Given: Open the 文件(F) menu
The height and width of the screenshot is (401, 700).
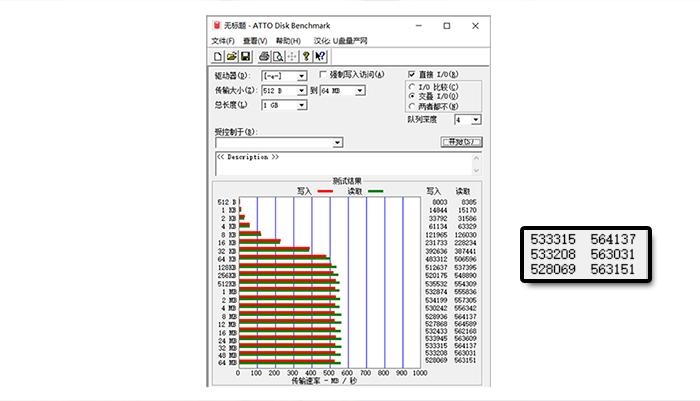Looking at the screenshot, I should (223, 41).
